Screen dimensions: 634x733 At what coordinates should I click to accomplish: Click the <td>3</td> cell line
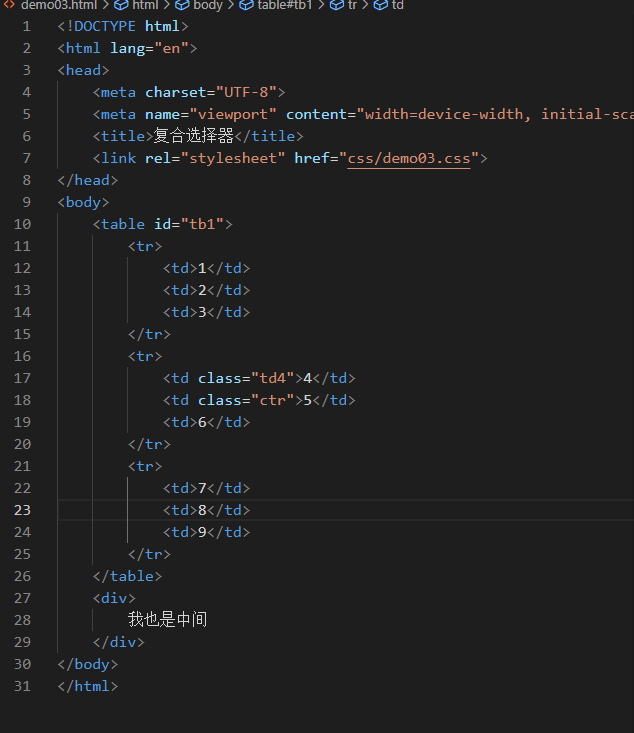pos(207,312)
